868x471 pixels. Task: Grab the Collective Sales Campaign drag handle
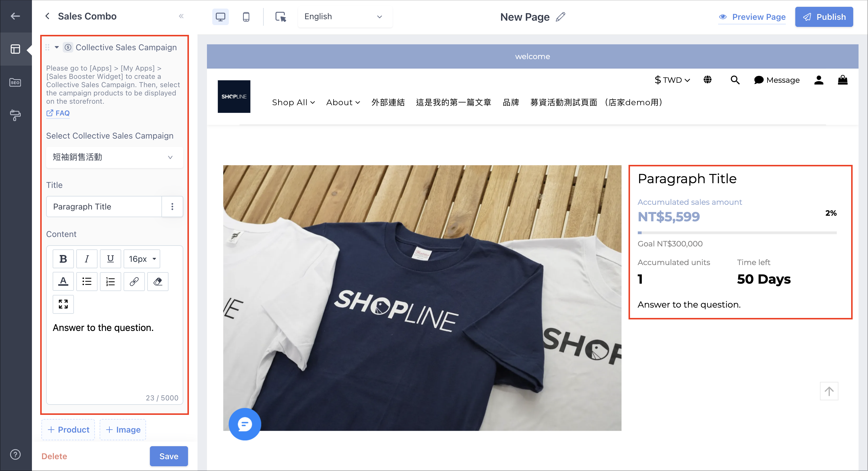tap(48, 47)
